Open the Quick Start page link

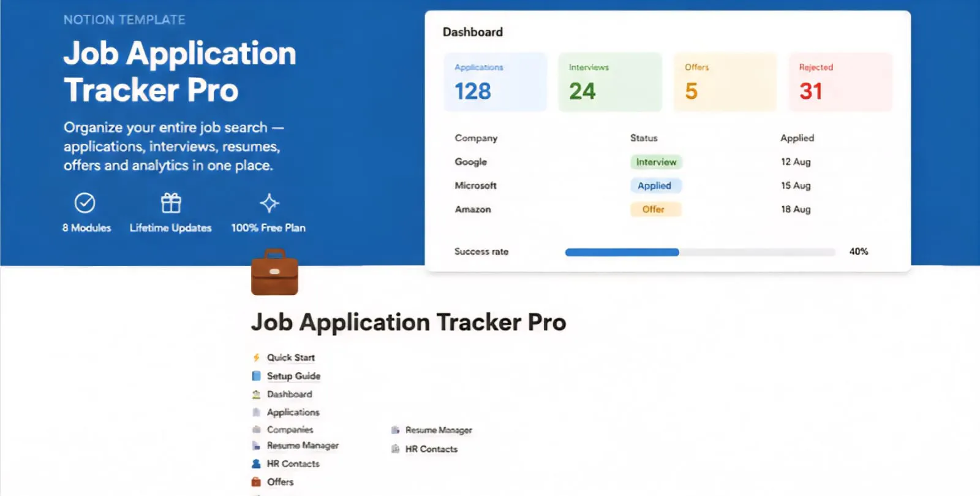291,357
